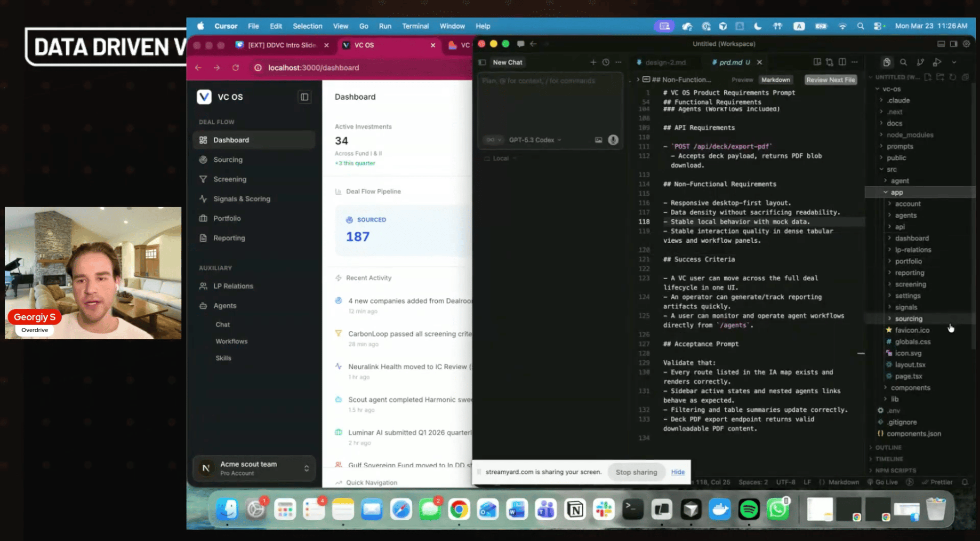Switch to the design-2.md editor tab
Screen dimensions: 980x541
(665, 62)
